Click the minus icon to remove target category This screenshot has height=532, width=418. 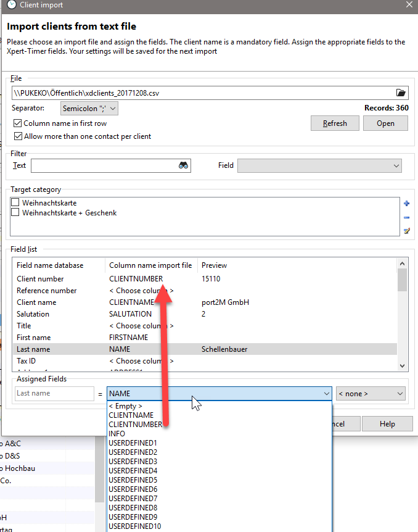click(406, 217)
